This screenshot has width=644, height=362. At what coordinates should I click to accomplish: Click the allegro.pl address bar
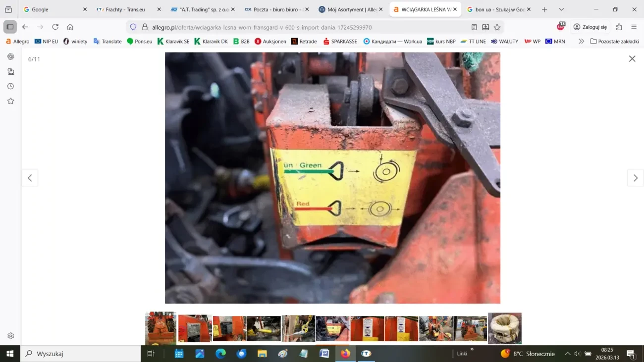(x=297, y=27)
